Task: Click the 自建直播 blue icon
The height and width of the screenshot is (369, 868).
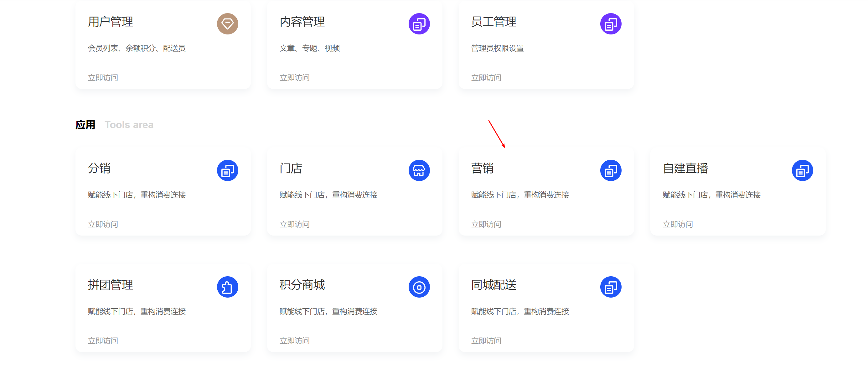Action: point(802,170)
